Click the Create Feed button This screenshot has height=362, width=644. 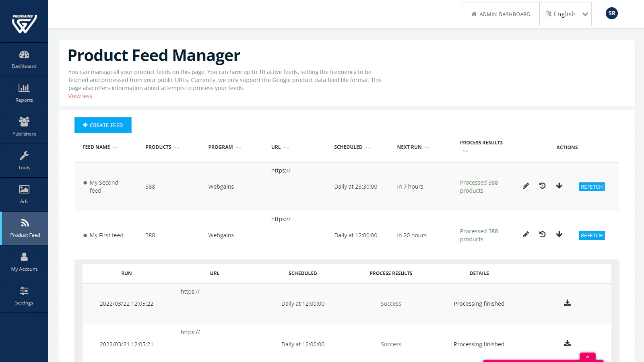point(103,125)
